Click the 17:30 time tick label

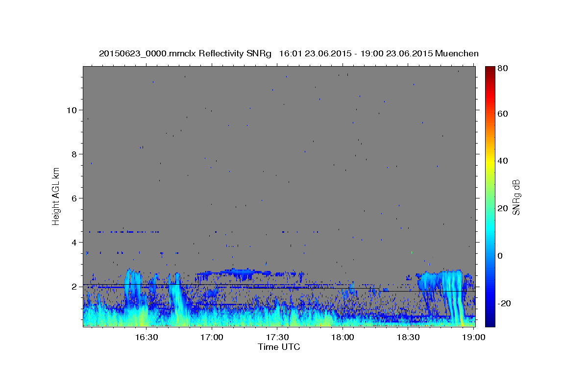(277, 337)
